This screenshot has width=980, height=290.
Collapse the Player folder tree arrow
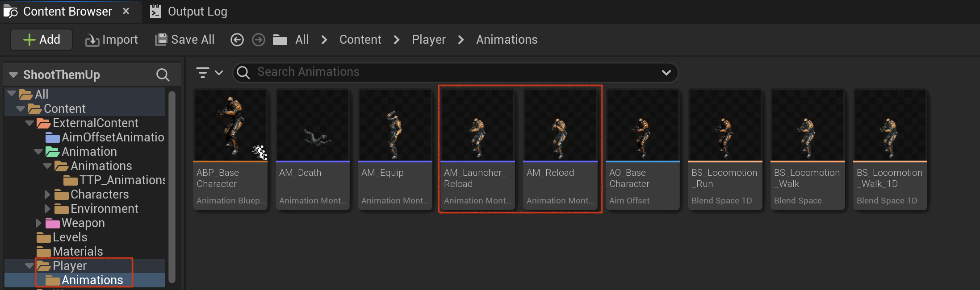(29, 266)
